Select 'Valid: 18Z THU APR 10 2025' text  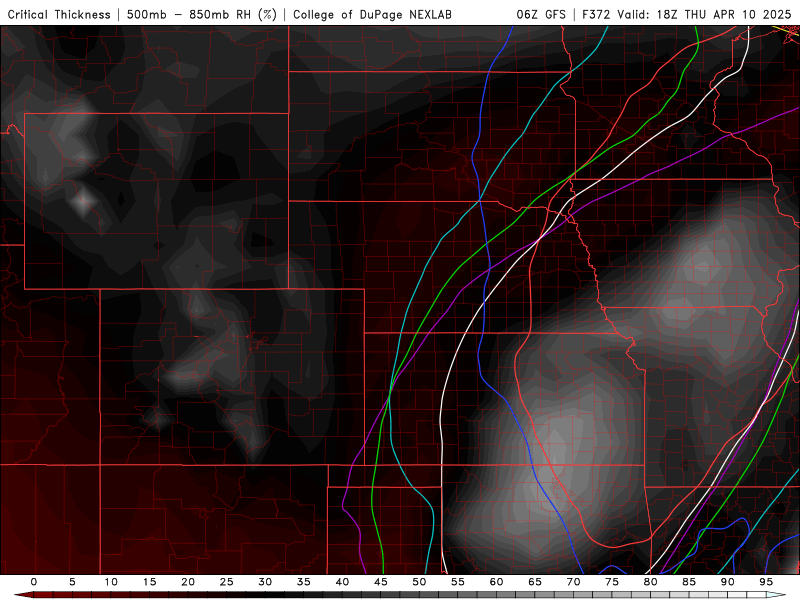704,14
